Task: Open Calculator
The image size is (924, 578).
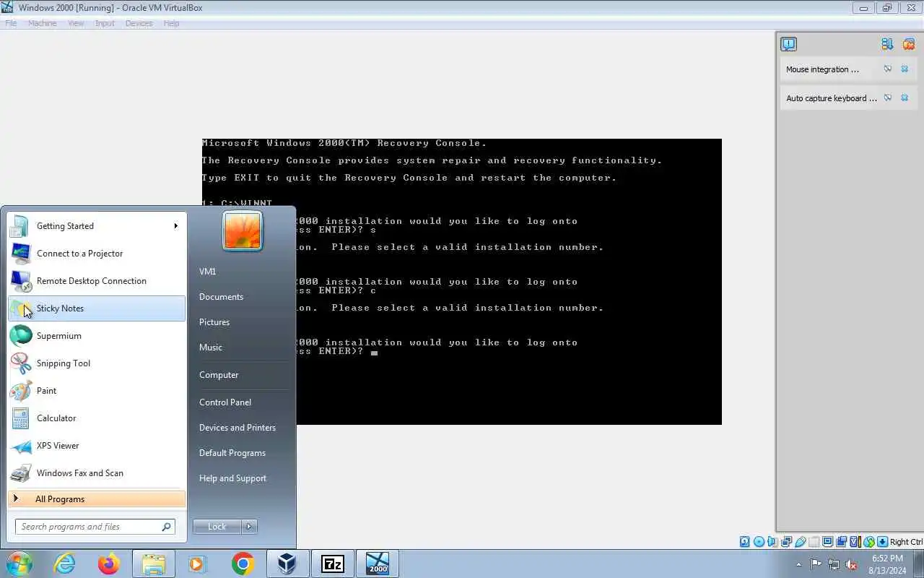Action: pyautogui.click(x=96, y=418)
